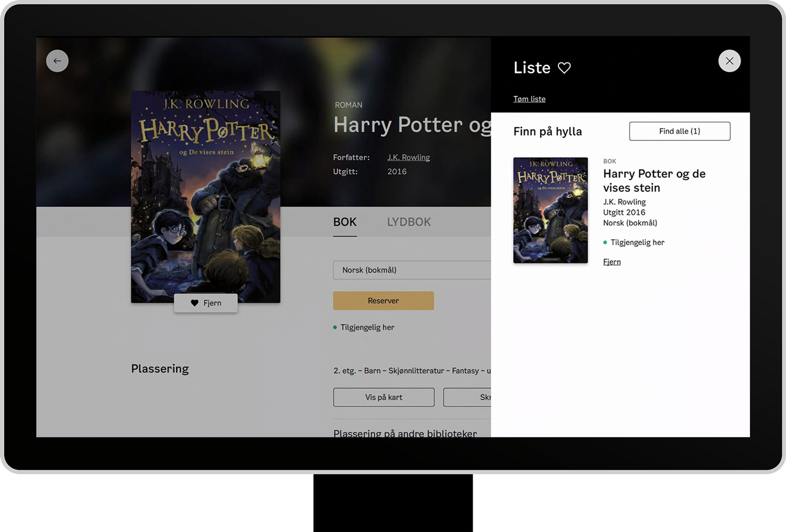The image size is (786, 532).
Task: Select the BOK tab
Action: click(x=345, y=222)
